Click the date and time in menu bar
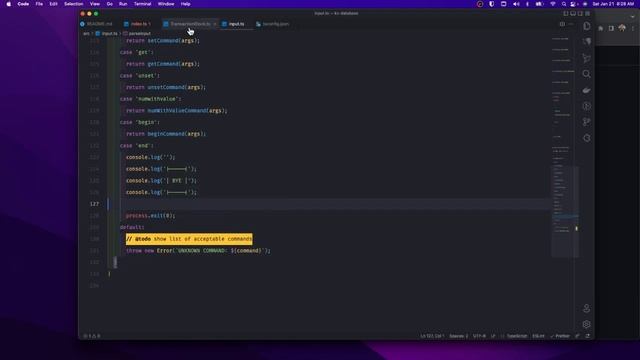 tap(613, 4)
